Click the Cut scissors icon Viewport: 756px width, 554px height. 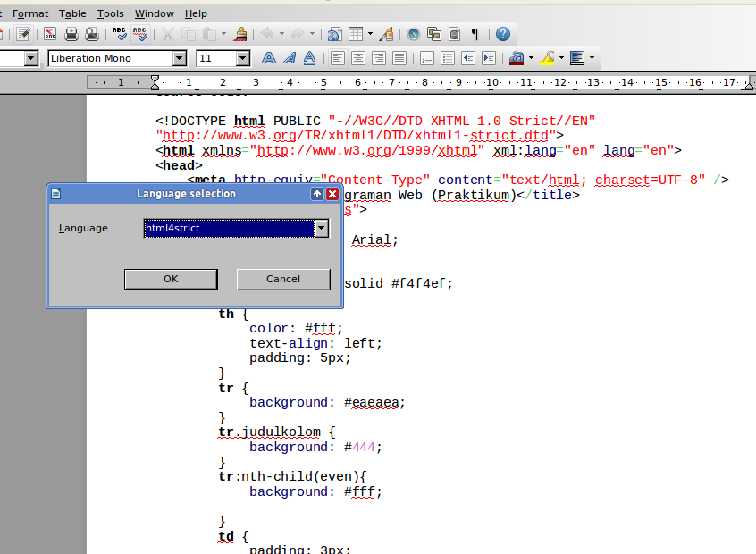coord(168,34)
